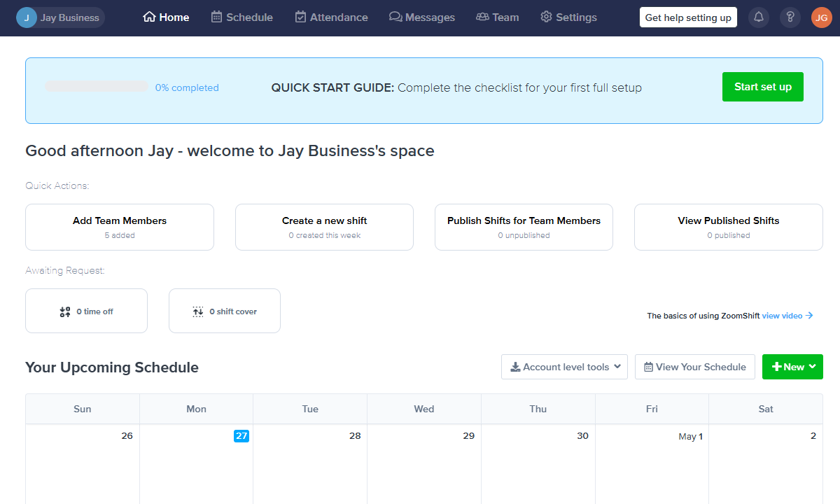Click the Tue column header
The width and height of the screenshot is (840, 504).
point(310,409)
